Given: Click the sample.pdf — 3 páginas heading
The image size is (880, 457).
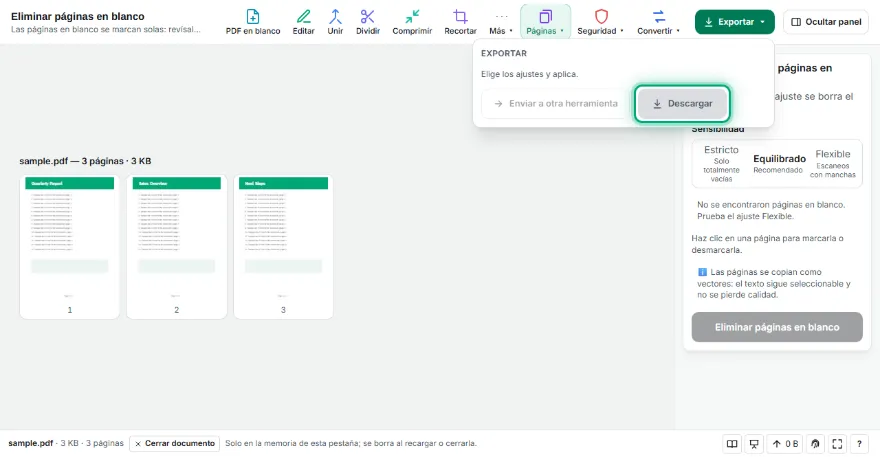Looking at the screenshot, I should [85, 161].
